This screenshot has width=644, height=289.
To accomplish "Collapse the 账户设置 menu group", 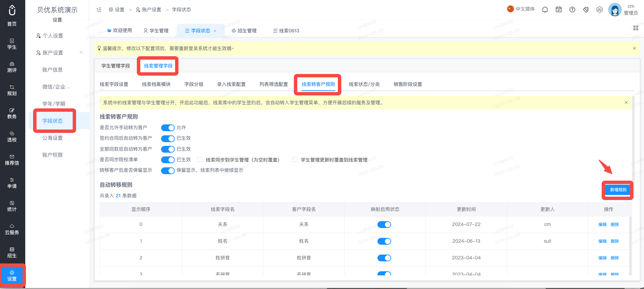I will tap(81, 52).
